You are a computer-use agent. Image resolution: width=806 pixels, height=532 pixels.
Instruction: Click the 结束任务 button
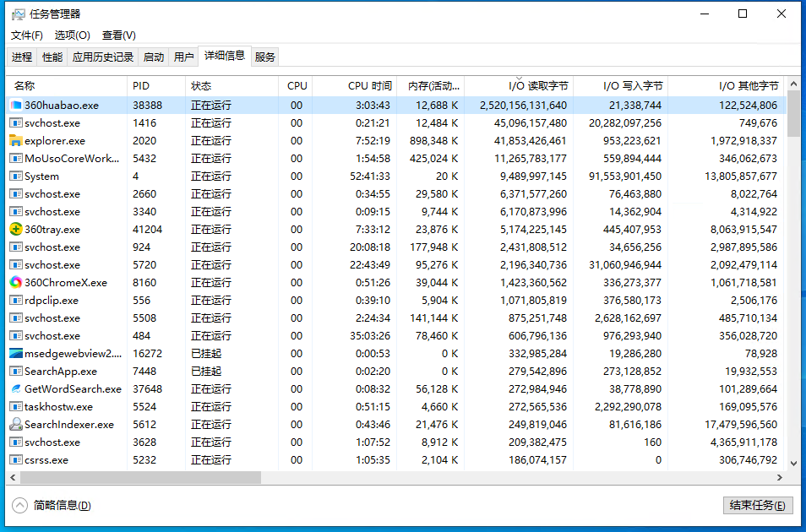[758, 505]
